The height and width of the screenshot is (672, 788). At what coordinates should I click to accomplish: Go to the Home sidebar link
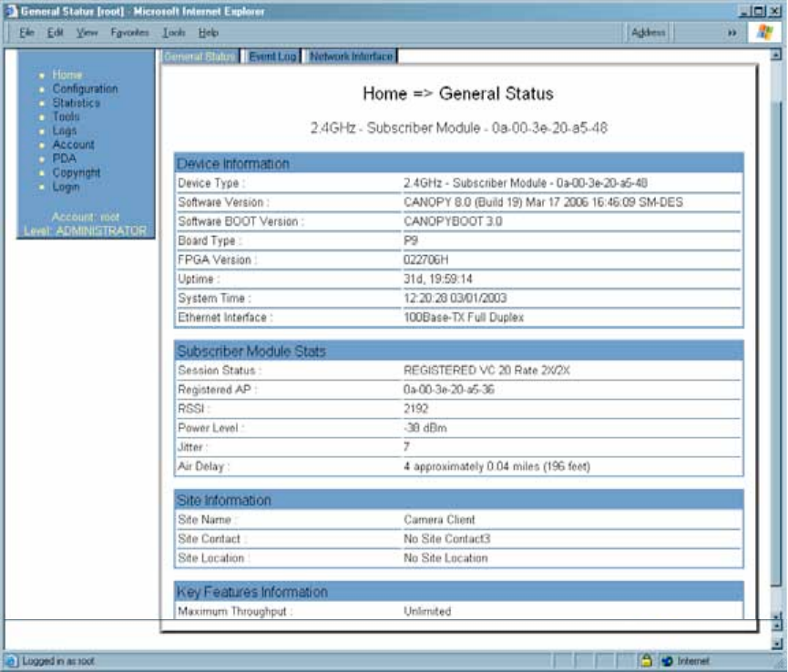[67, 75]
